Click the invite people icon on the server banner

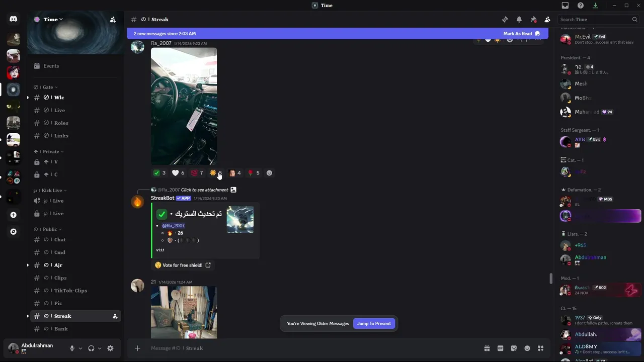113,20
